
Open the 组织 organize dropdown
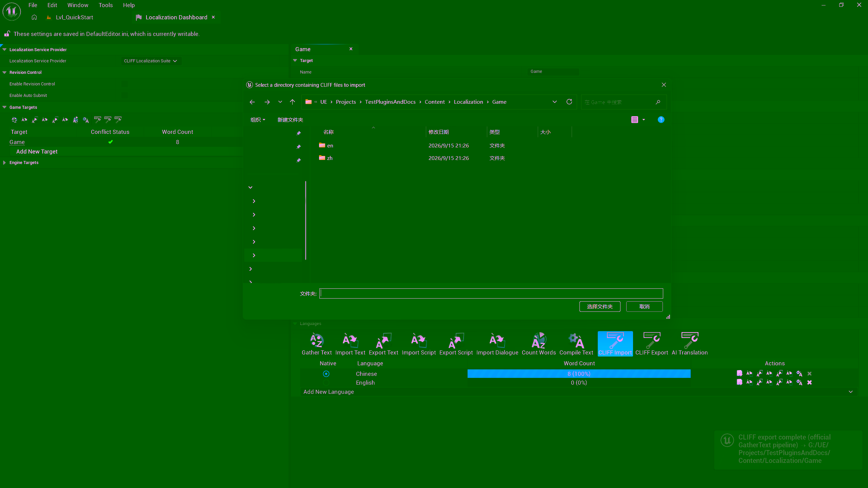point(258,120)
